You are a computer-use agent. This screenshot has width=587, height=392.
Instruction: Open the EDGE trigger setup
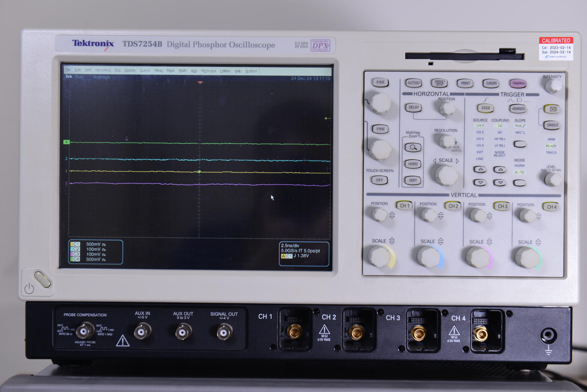[485, 108]
